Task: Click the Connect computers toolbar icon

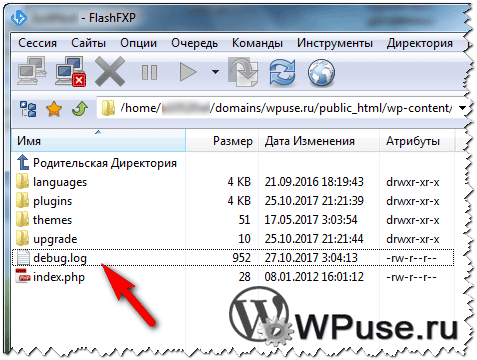Action: 32,71
